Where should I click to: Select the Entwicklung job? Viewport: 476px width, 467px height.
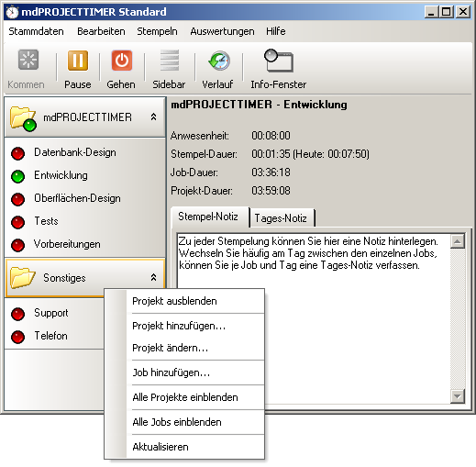pos(61,175)
